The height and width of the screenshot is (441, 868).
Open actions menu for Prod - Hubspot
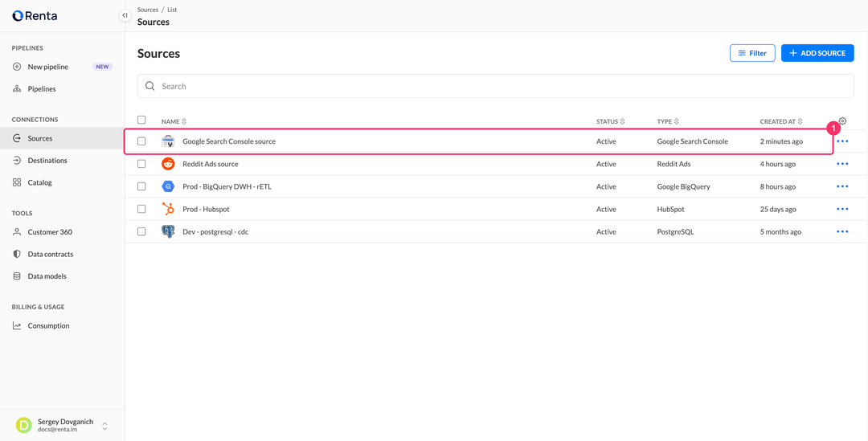pos(842,209)
